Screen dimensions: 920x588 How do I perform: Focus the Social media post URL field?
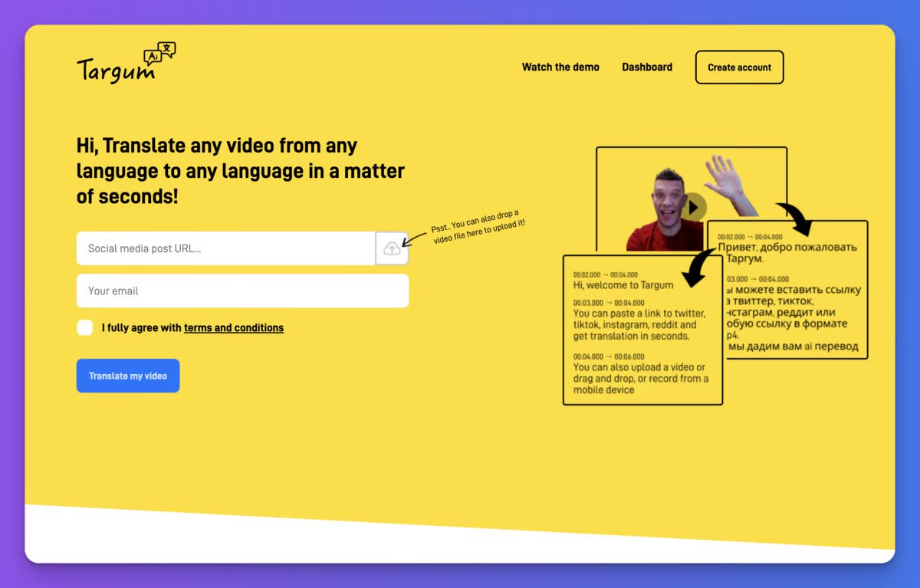(x=226, y=248)
